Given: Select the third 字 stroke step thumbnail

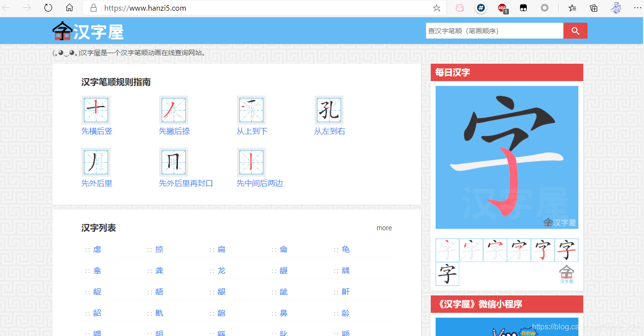Looking at the screenshot, I should coord(495,250).
